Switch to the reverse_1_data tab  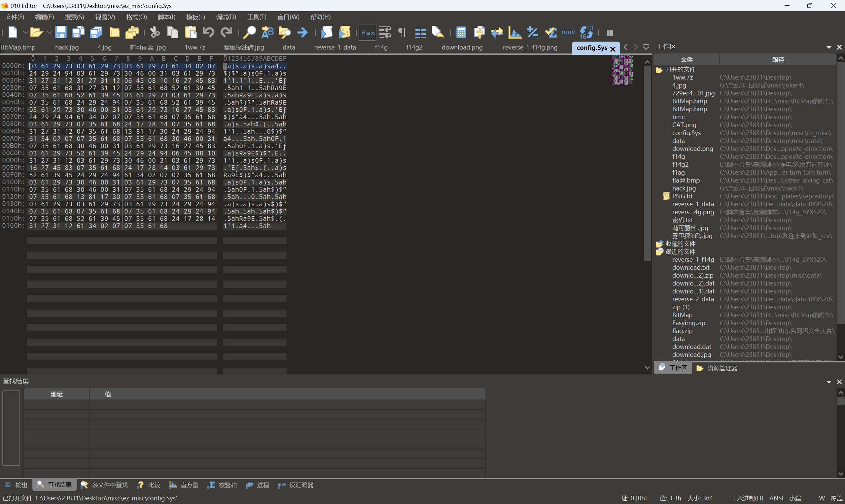tap(335, 47)
